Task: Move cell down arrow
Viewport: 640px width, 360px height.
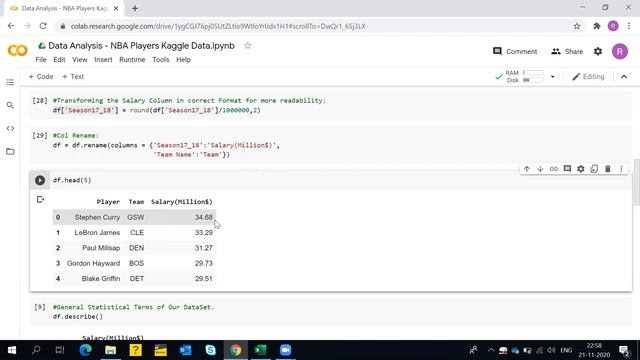Action: [x=540, y=169]
